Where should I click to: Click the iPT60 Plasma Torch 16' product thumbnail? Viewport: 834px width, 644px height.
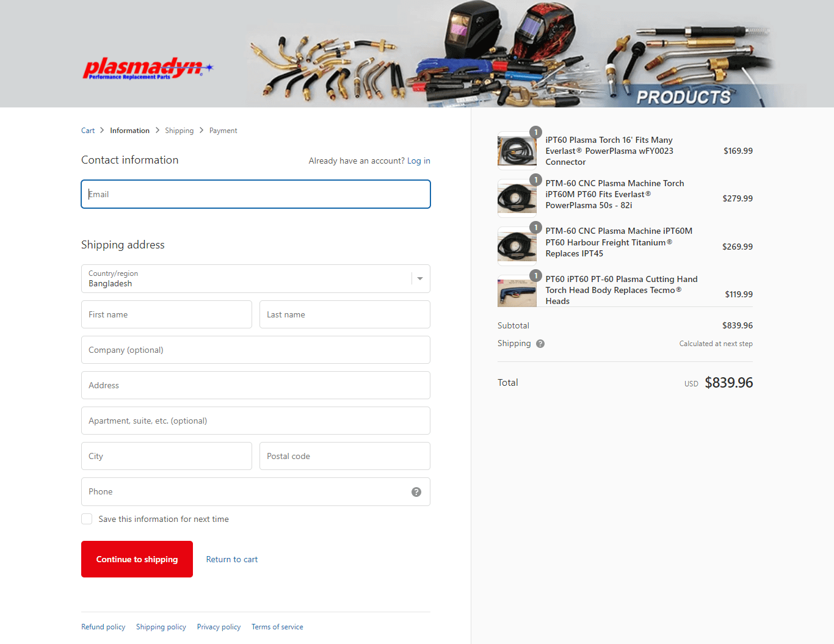517,151
